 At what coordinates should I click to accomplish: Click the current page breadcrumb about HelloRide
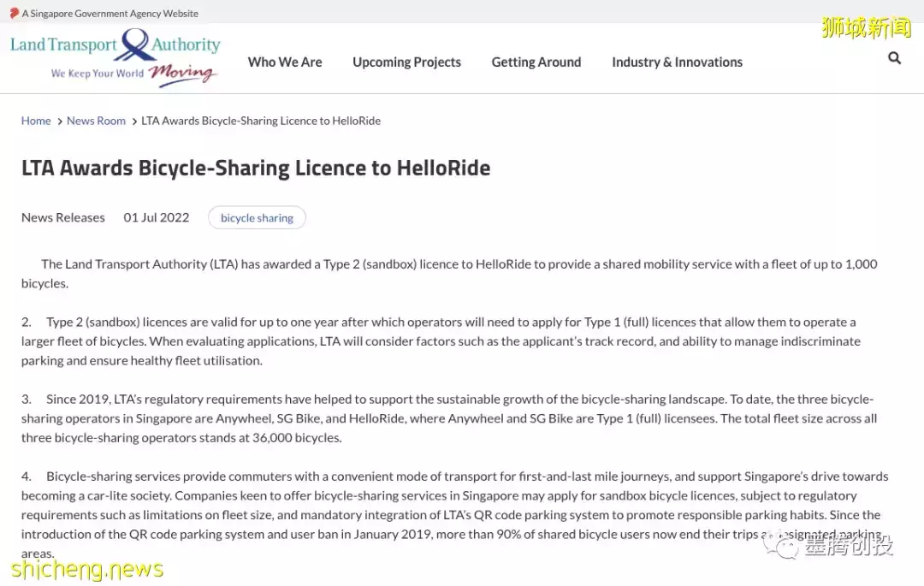[x=261, y=121]
